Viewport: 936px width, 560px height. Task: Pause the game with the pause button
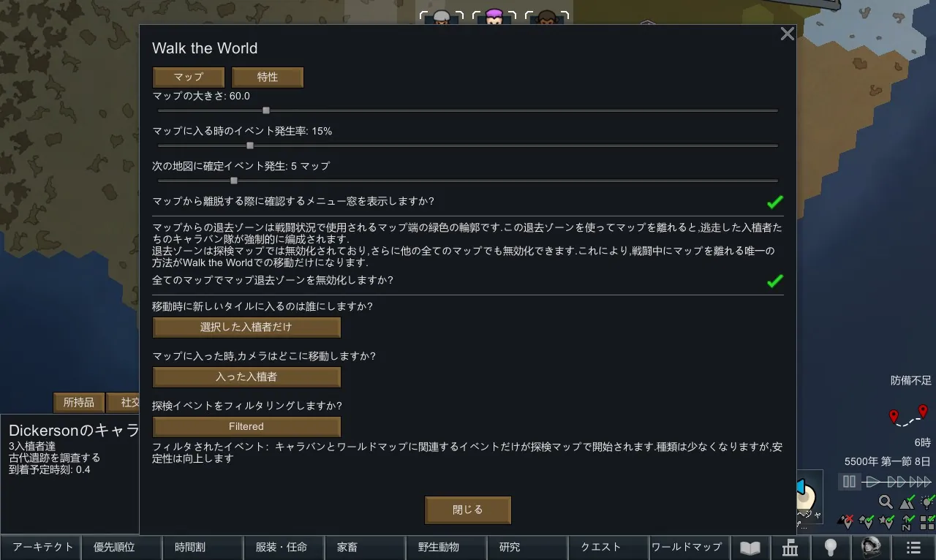click(849, 482)
